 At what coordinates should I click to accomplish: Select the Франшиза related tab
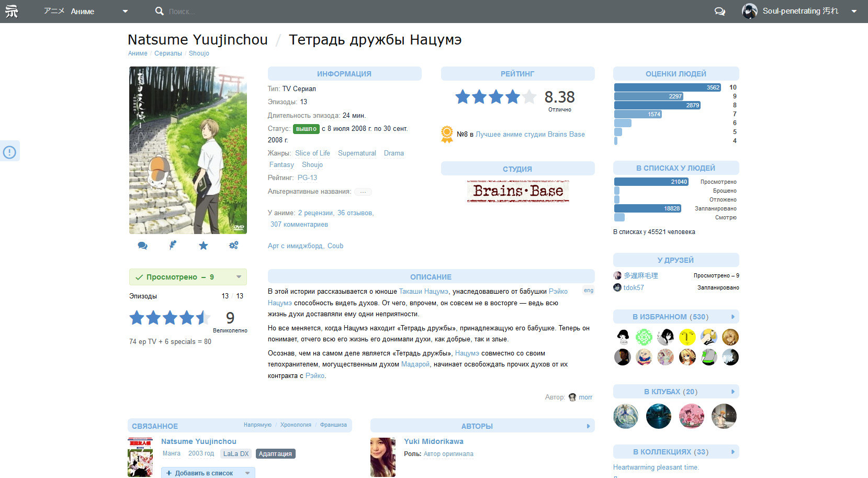click(x=333, y=425)
